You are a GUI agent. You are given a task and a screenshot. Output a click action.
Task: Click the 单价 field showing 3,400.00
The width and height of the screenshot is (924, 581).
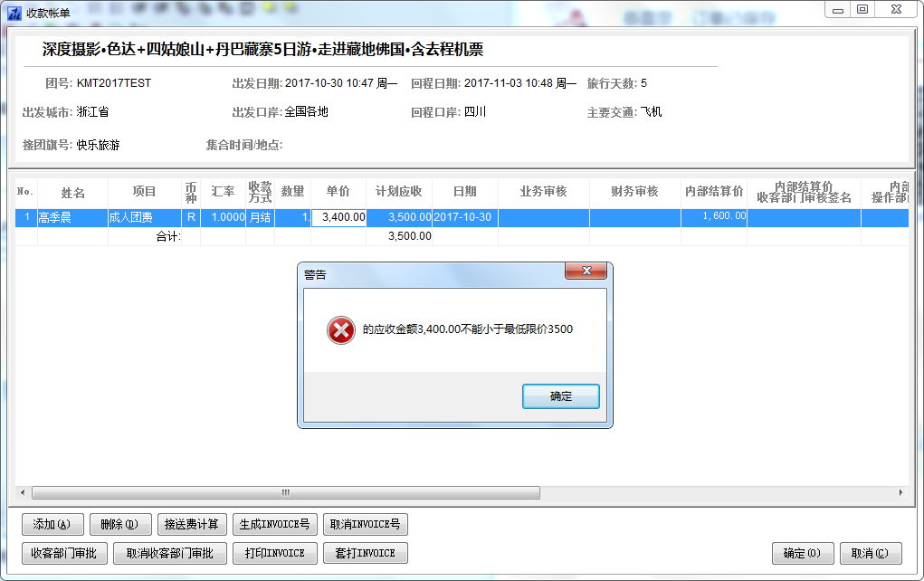[x=338, y=217]
